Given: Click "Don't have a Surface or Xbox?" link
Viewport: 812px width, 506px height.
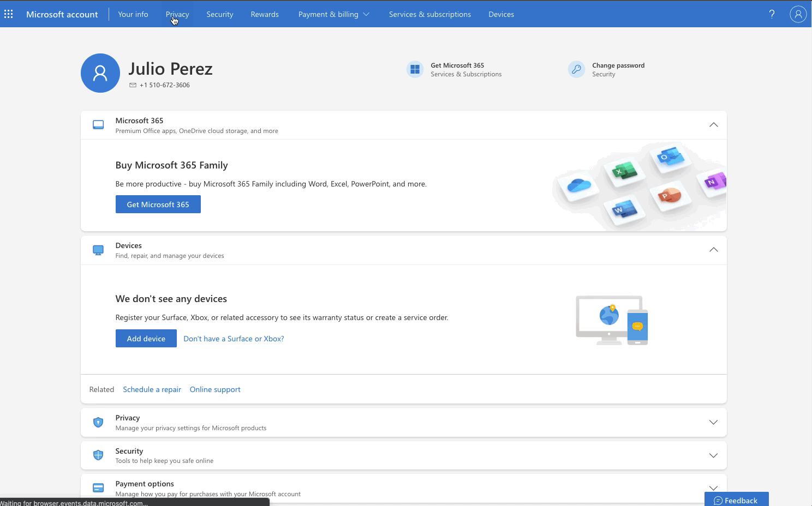Looking at the screenshot, I should 234,338.
